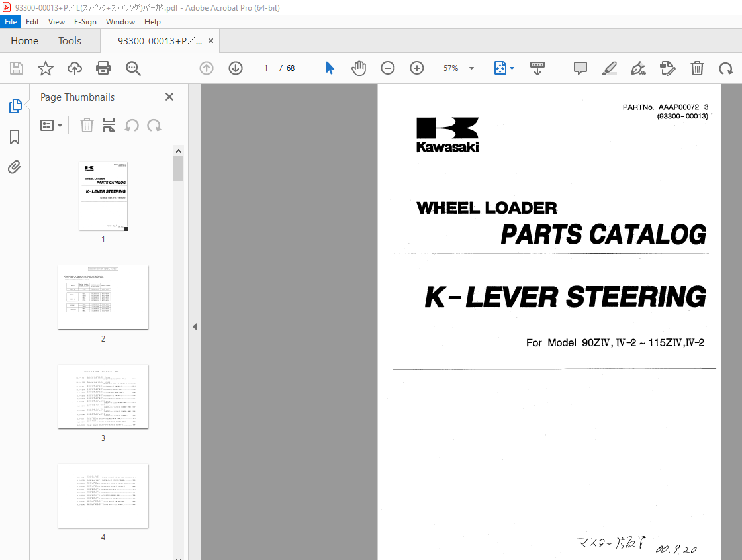Open the Window menu
Image resolution: width=742 pixels, height=560 pixels.
(x=120, y=22)
